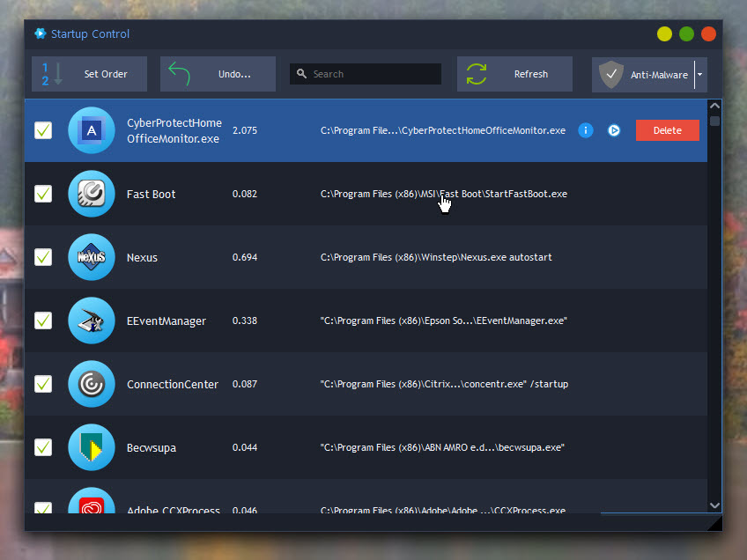Click the 2.075 load time value

(x=245, y=130)
